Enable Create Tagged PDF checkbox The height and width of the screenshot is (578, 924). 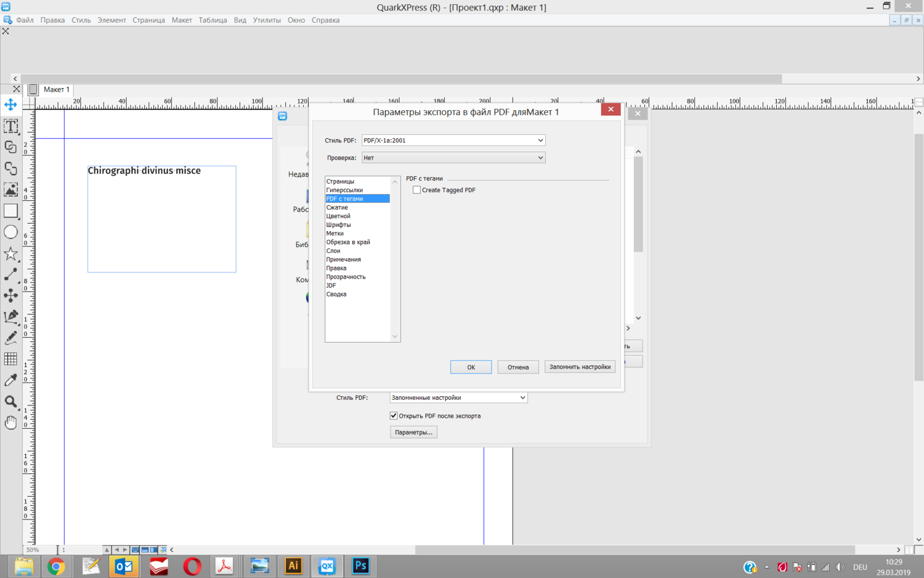(x=417, y=190)
